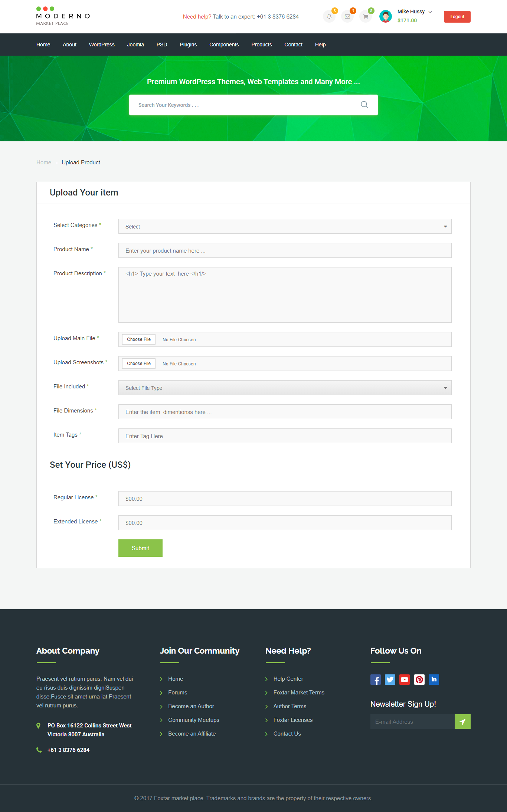Click the newsletter E-mail Address field
This screenshot has height=812, width=507.
[412, 721]
